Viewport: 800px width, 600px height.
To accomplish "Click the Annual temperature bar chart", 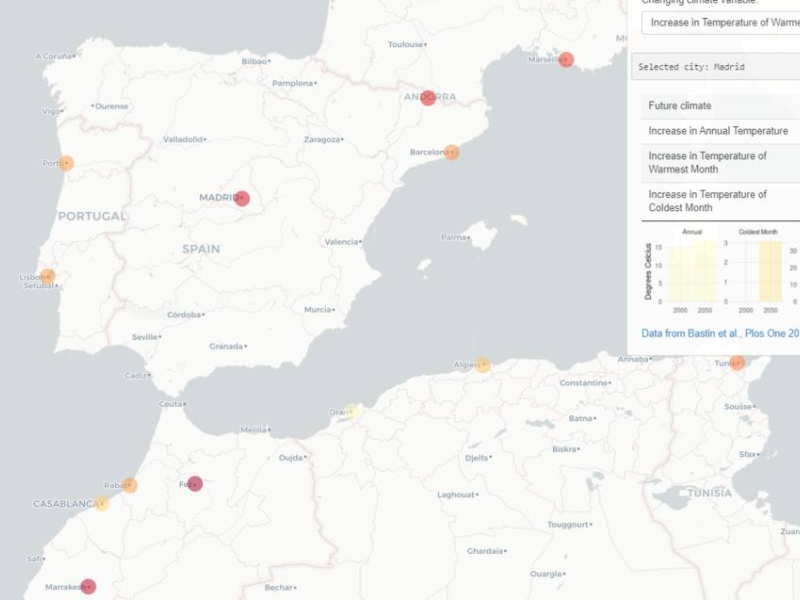I will (692, 270).
